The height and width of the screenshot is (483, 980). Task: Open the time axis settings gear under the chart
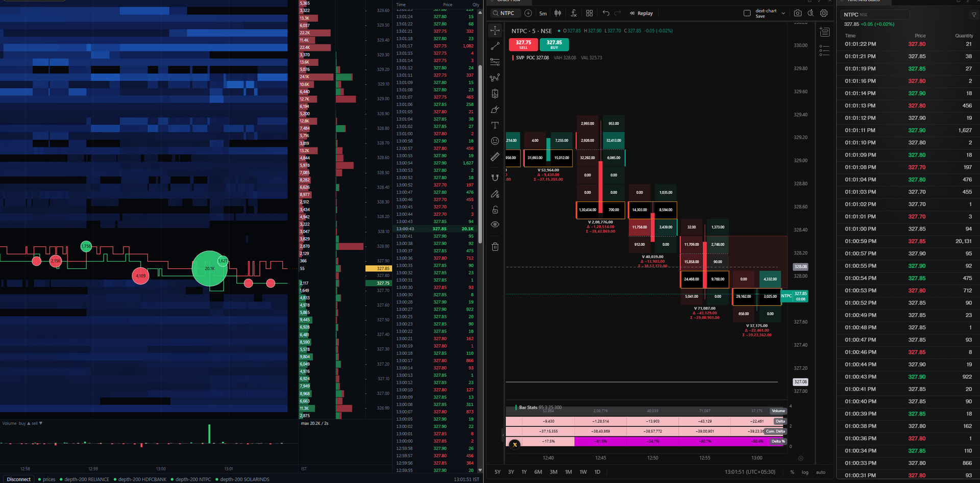(800, 458)
